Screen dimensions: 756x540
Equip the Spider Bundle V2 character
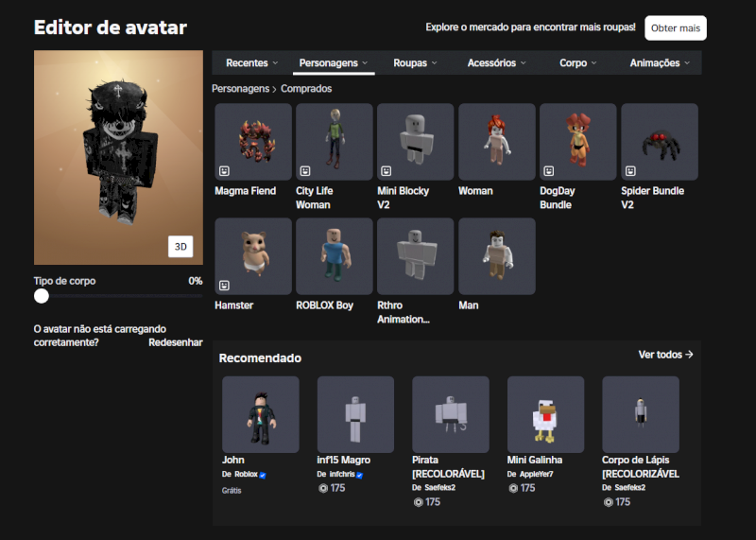659,142
